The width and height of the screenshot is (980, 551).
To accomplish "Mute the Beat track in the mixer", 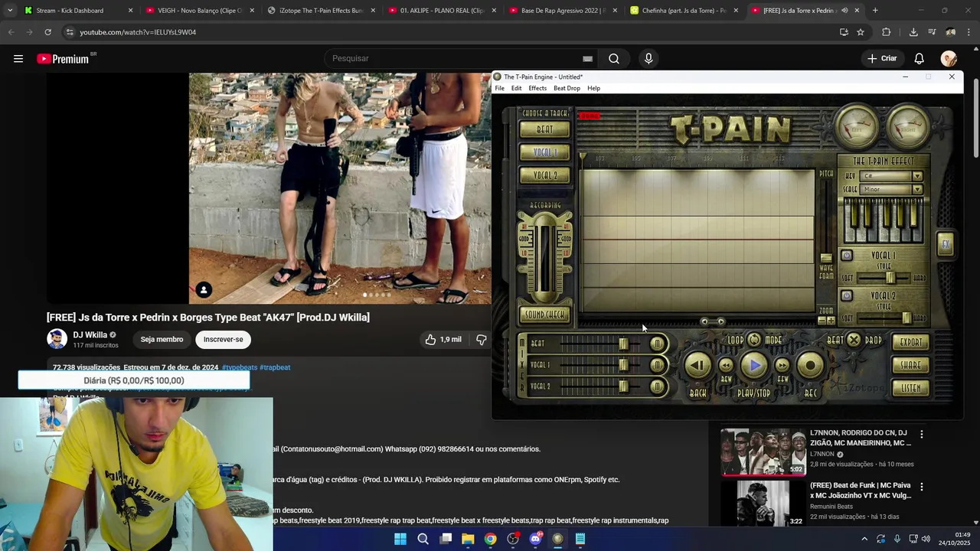I will coord(657,344).
